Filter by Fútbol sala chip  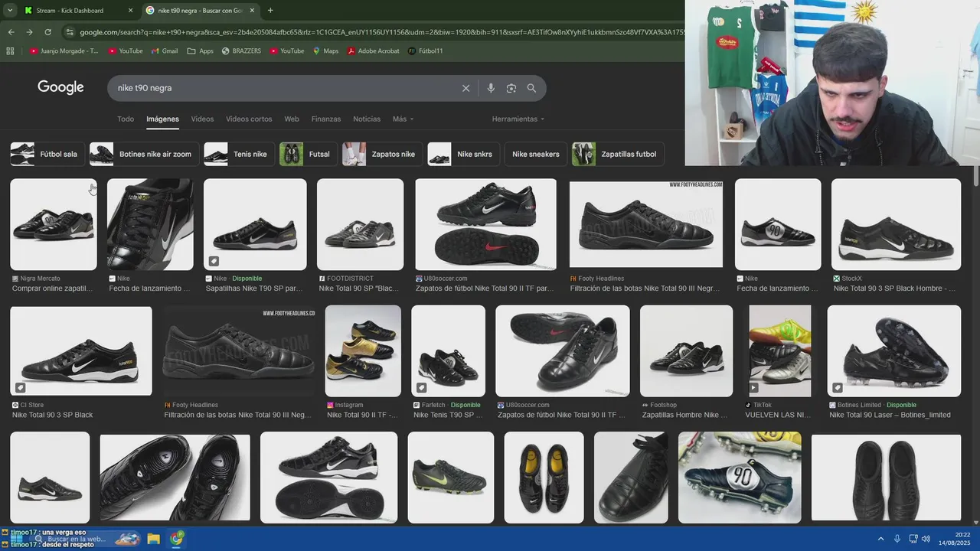tap(46, 154)
